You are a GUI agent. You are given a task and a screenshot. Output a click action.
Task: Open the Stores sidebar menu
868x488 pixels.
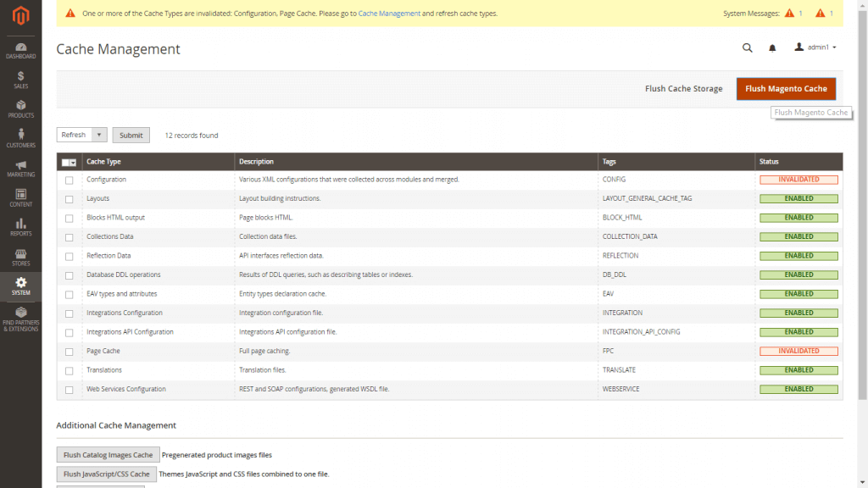coord(20,258)
